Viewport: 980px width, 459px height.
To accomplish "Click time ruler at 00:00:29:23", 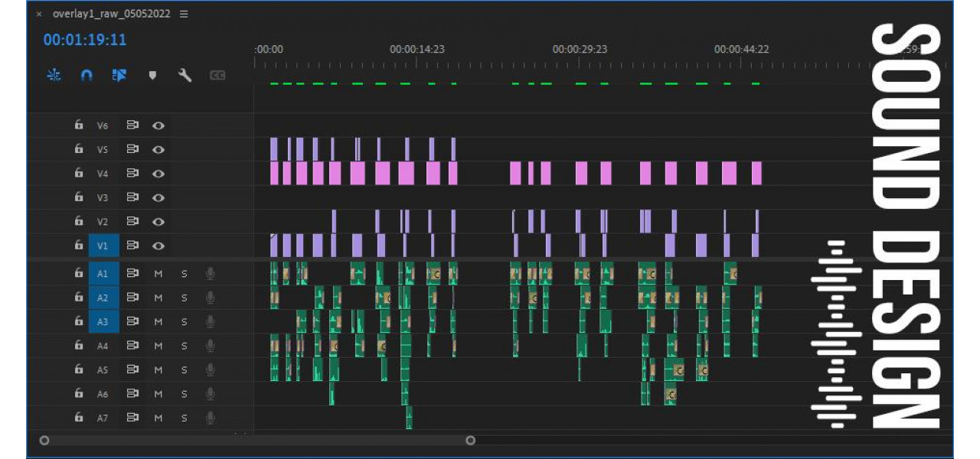I will pyautogui.click(x=580, y=49).
